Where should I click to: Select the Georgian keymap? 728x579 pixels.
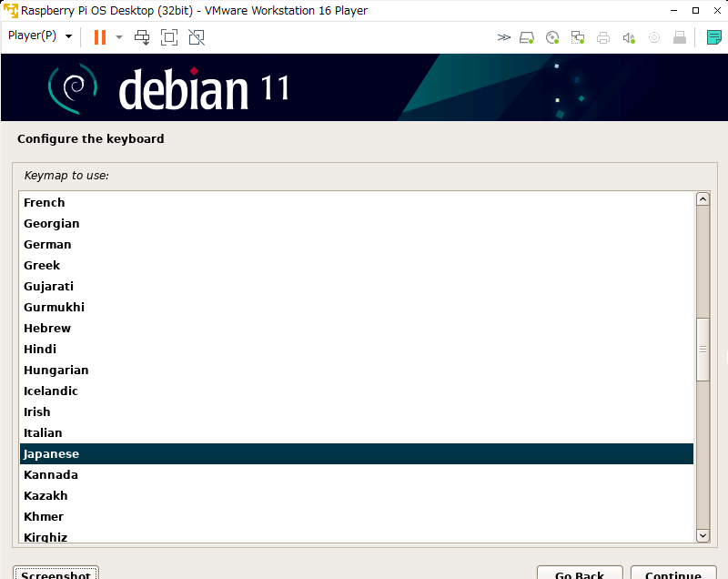[357, 223]
